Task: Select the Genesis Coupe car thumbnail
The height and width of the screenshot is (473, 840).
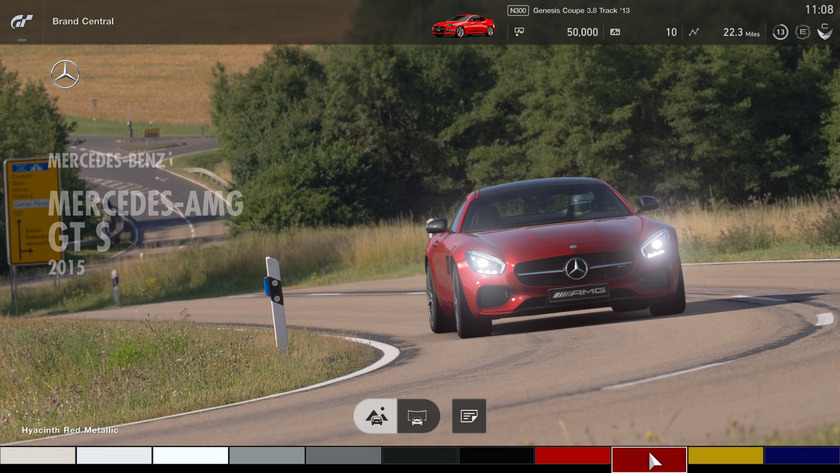Action: click(462, 25)
